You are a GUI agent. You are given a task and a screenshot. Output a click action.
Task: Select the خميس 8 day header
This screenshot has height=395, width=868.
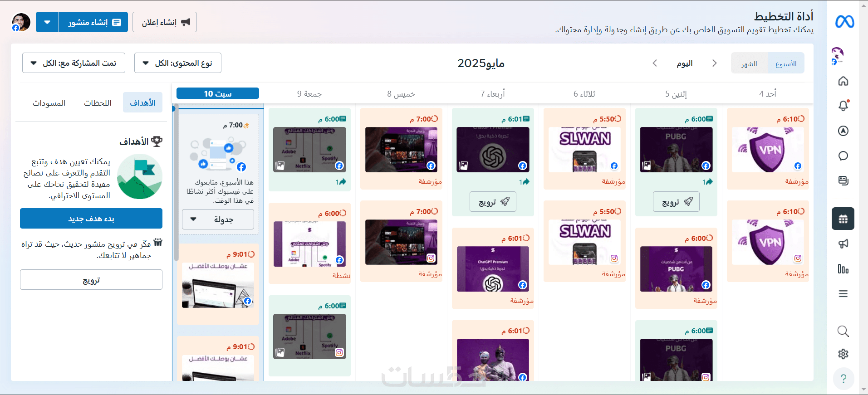pyautogui.click(x=401, y=94)
